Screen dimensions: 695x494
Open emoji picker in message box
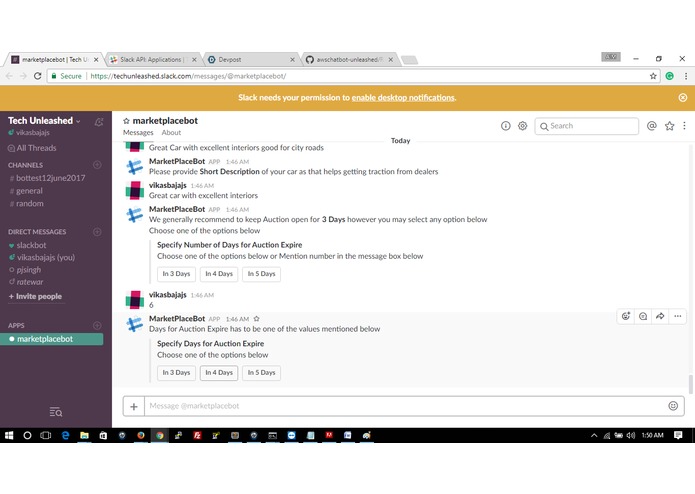pos(673,406)
